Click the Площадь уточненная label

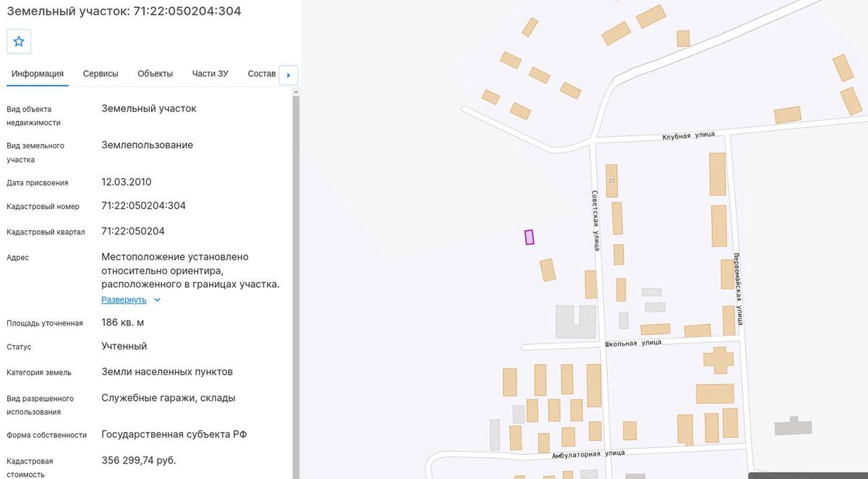[45, 323]
